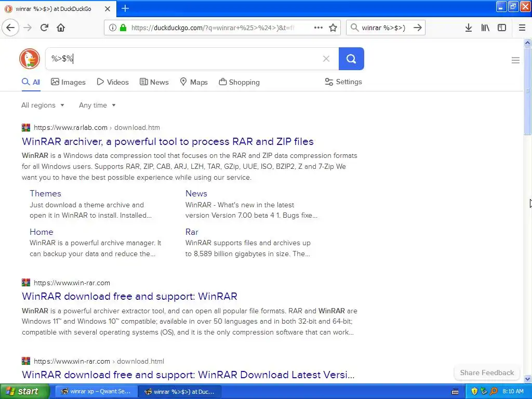The width and height of the screenshot is (532, 399).
Task: Click the vertical scrollbar thumb
Action: 527,91
